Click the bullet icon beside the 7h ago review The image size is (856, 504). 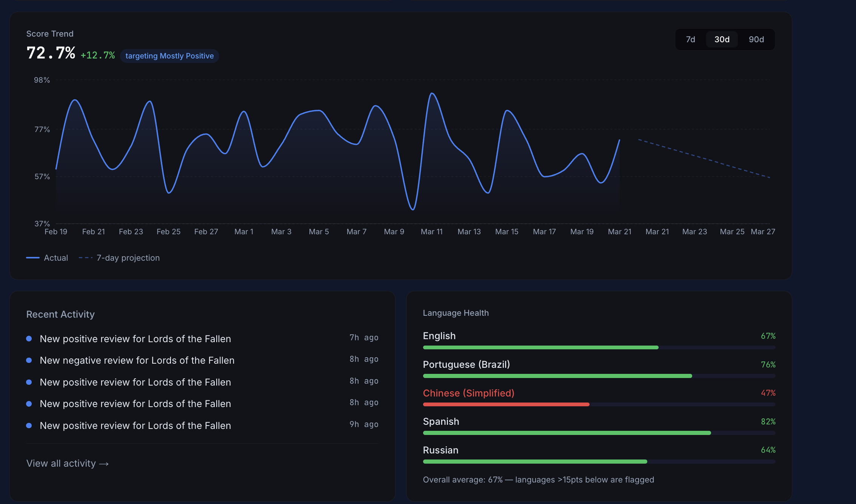click(29, 338)
